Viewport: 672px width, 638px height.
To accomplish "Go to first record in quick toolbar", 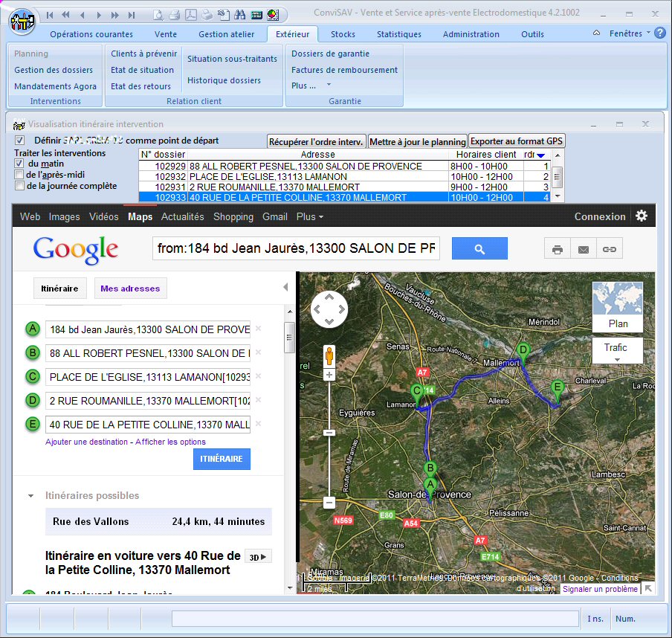I will point(50,15).
